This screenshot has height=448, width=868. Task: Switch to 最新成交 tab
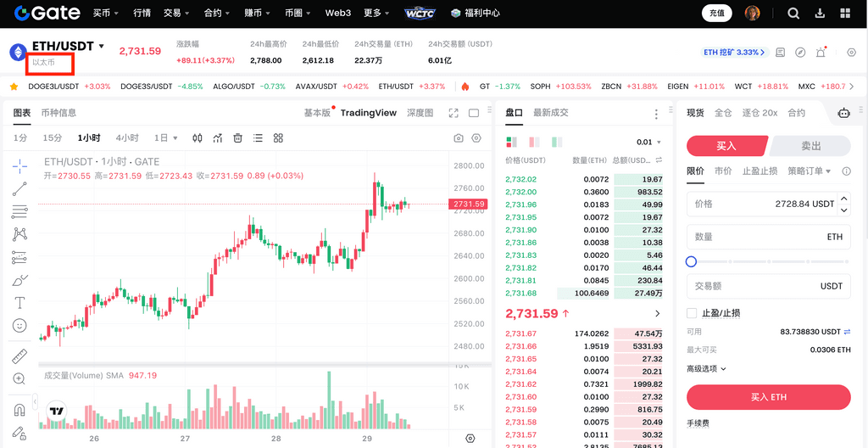click(550, 113)
